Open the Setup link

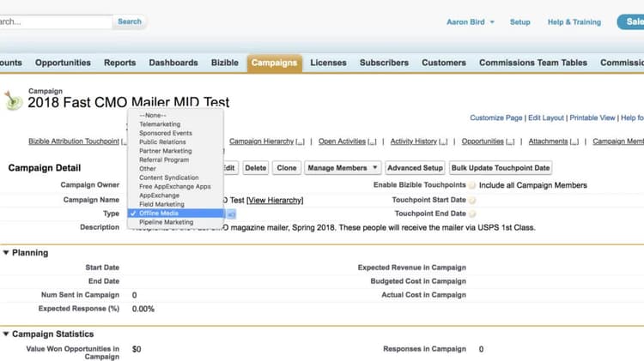[x=520, y=22]
